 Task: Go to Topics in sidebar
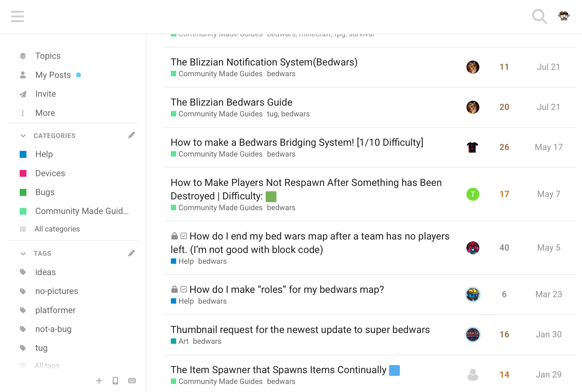click(x=48, y=56)
